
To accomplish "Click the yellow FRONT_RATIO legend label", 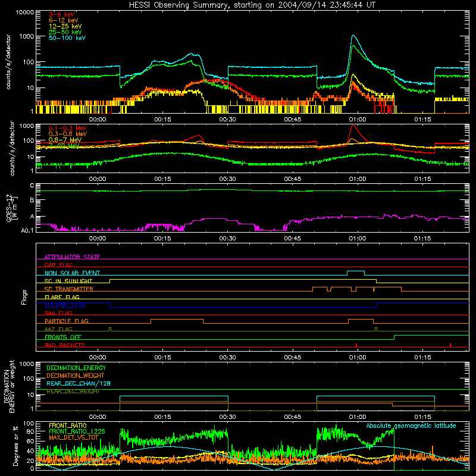I will tap(68, 425).
